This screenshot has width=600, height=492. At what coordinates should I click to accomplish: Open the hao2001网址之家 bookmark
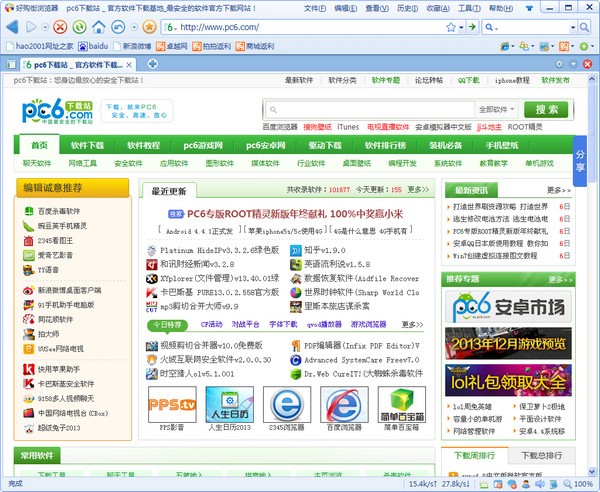40,46
